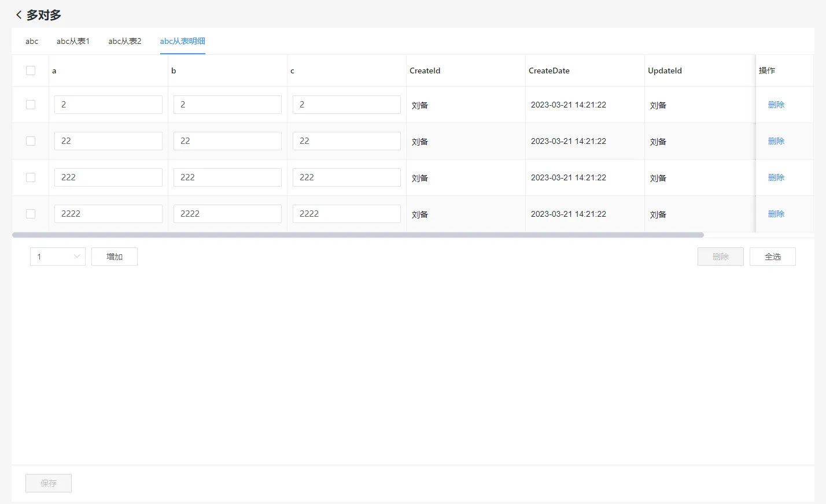Edit column c field showing 222

coord(346,177)
